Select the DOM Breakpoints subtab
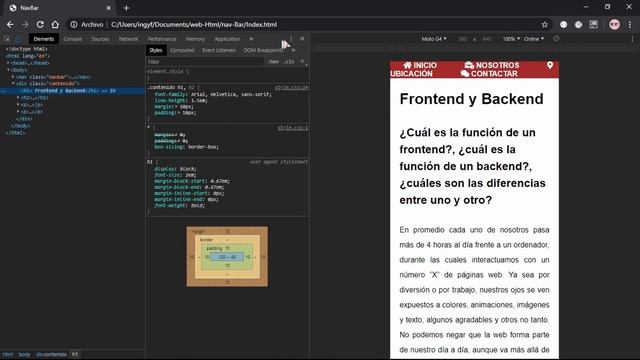The height and width of the screenshot is (360, 640). pos(263,50)
